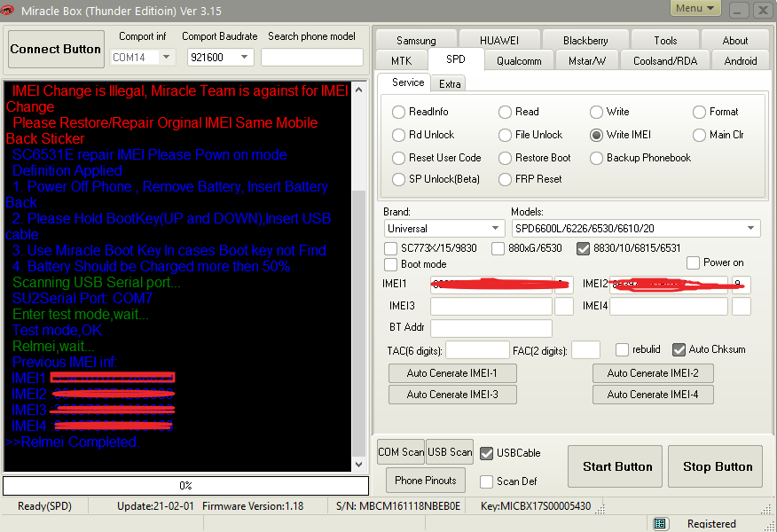This screenshot has width=777, height=532.
Task: Select the Rd Unlock radio option
Action: (x=398, y=135)
